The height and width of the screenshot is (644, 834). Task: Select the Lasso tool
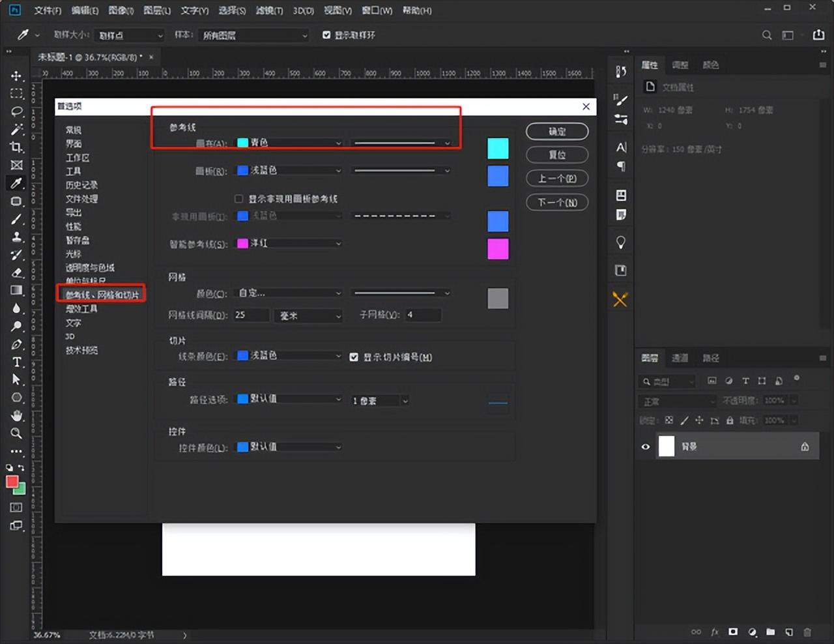pyautogui.click(x=16, y=111)
